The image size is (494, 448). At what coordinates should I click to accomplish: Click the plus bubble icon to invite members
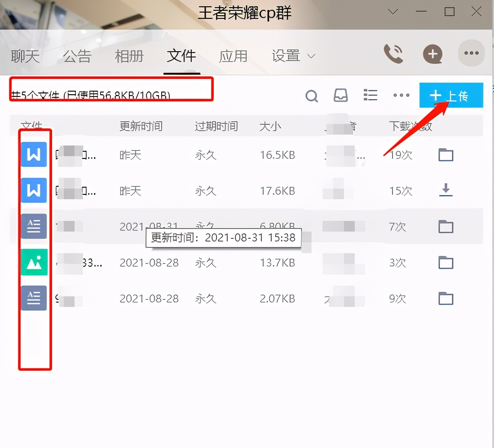pos(432,53)
